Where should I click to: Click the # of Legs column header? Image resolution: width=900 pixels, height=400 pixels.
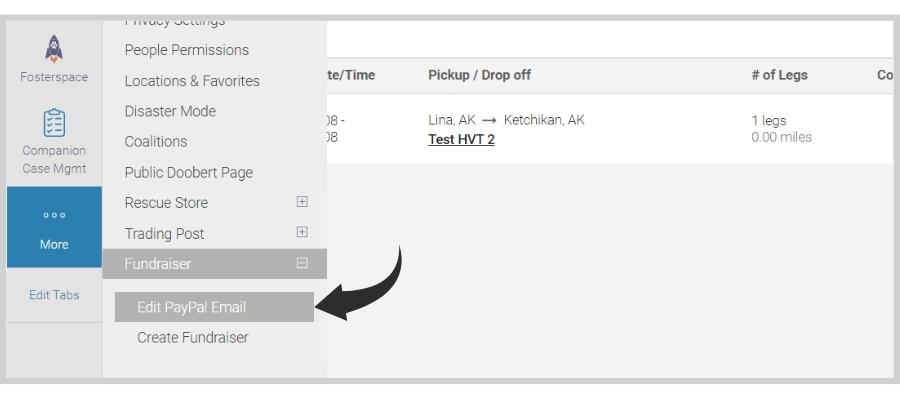point(779,75)
